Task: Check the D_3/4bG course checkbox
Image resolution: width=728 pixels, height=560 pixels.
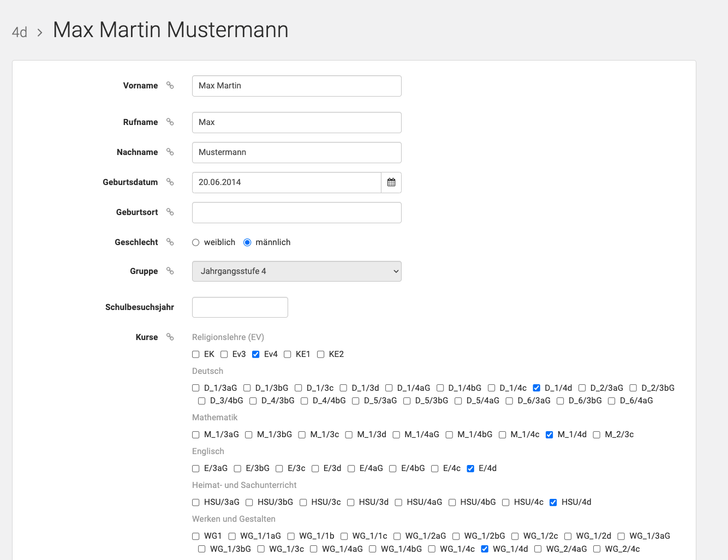Action: [x=202, y=401]
